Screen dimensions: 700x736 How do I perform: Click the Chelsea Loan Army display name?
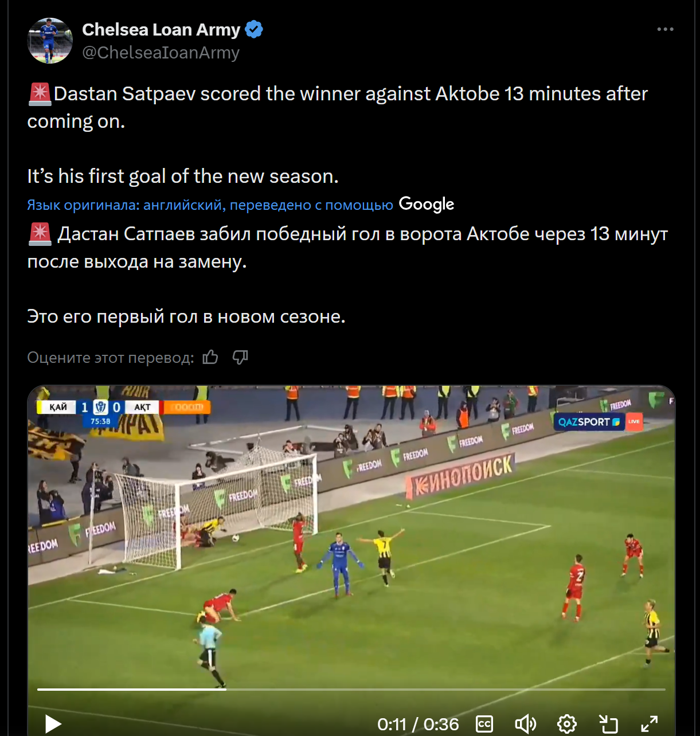click(x=161, y=29)
